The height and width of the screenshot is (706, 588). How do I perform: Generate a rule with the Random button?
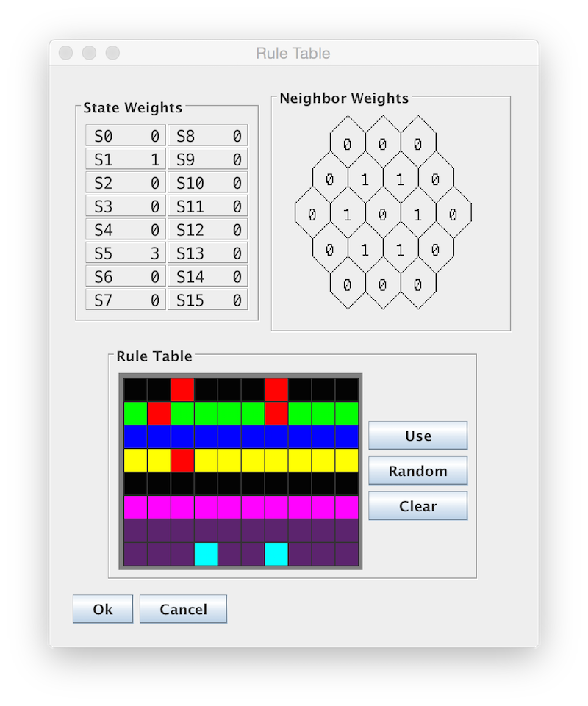click(x=418, y=470)
